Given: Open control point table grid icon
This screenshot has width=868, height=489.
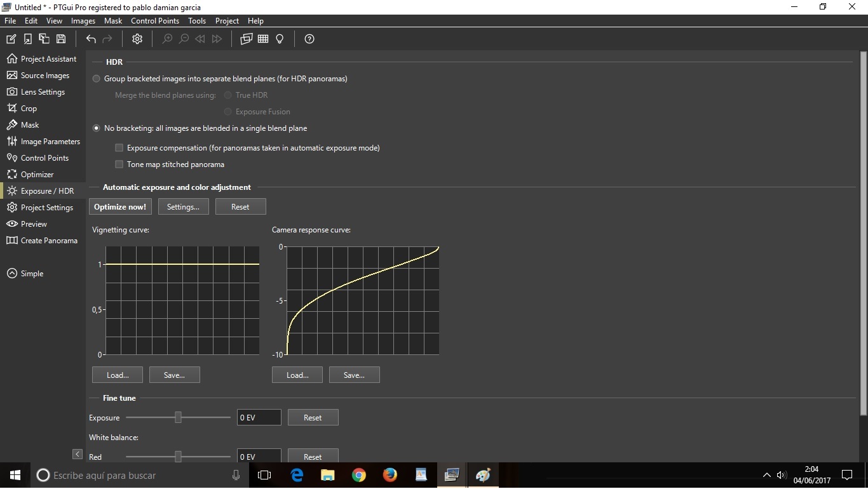Looking at the screenshot, I should [x=263, y=39].
